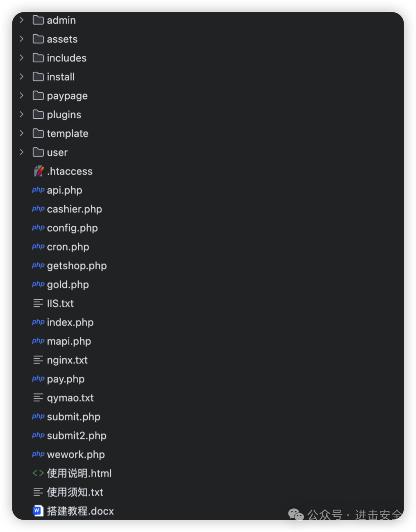Click the paypage folder icon
This screenshot has width=416, height=532.
pyautogui.click(x=38, y=96)
